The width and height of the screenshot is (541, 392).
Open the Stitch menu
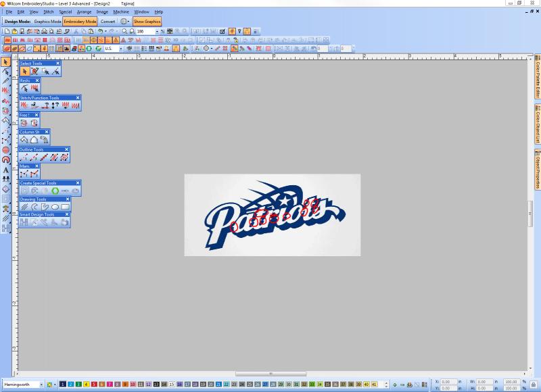coord(48,11)
